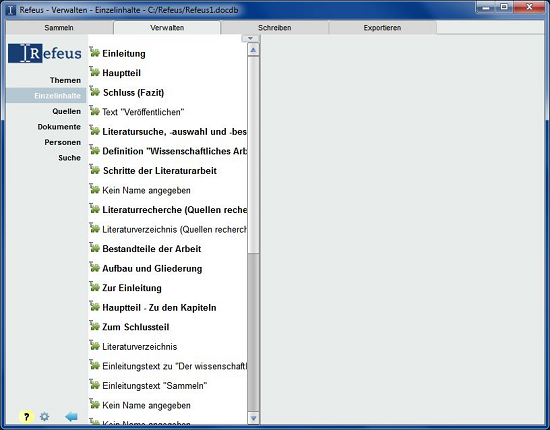Click the icon beside Einleitung

coord(94,52)
